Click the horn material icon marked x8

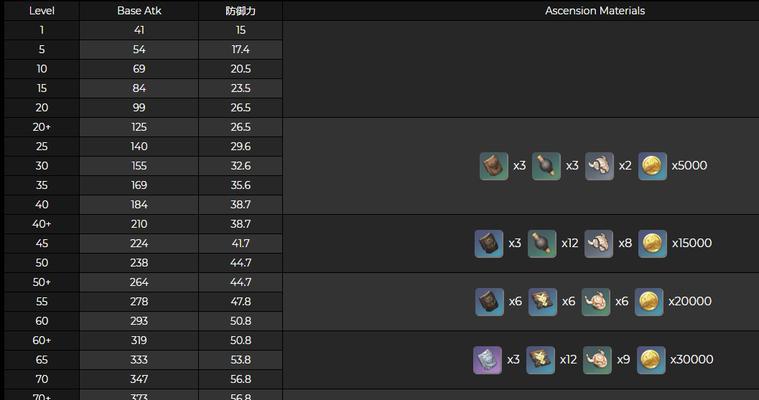coord(598,243)
